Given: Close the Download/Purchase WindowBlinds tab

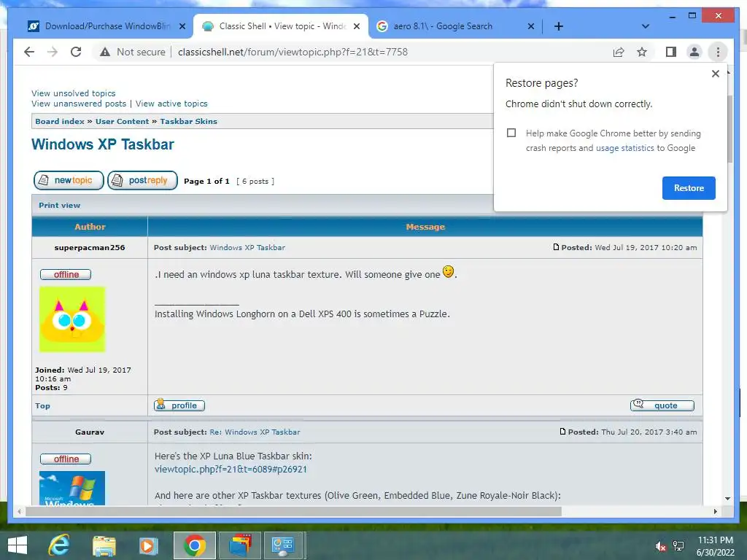Looking at the screenshot, I should pos(182,26).
